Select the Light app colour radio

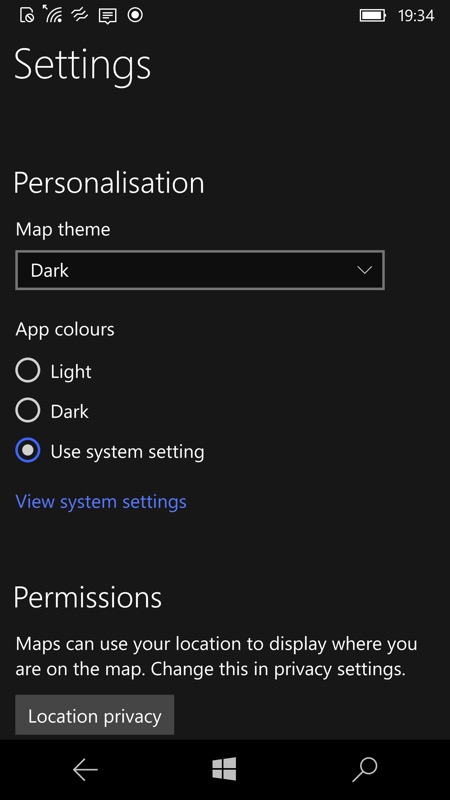point(28,371)
